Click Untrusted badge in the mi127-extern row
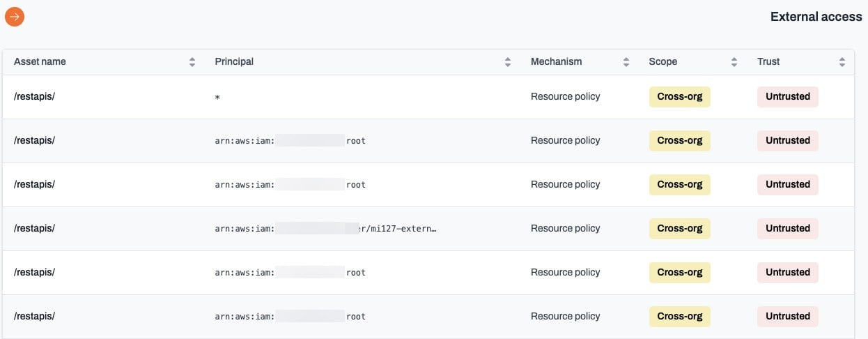Screen dimensions: 868x339 click(788, 229)
